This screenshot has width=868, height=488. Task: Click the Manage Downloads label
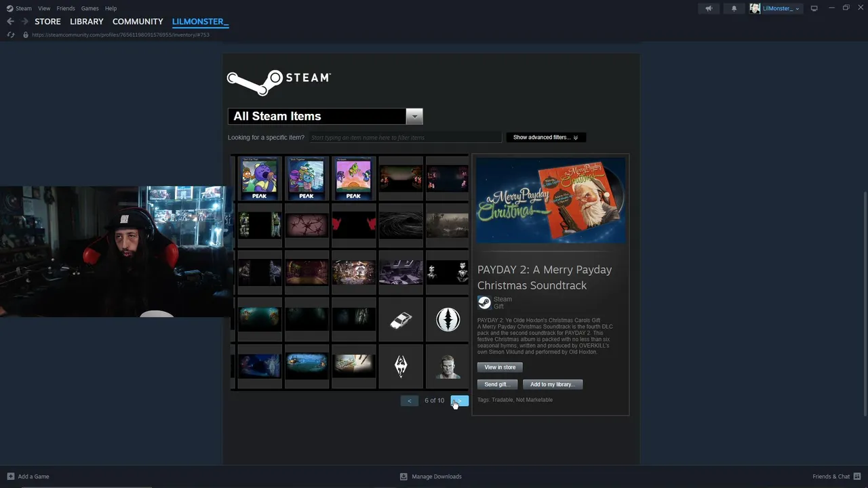[x=437, y=476]
